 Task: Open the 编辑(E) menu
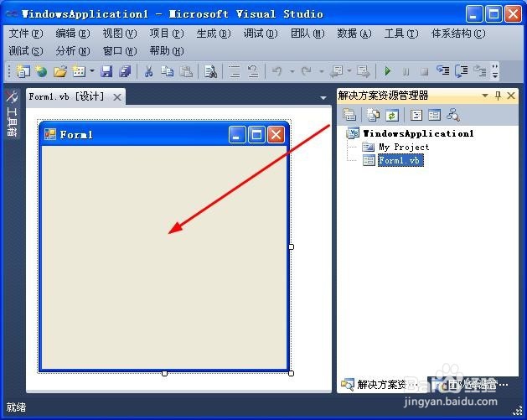pyautogui.click(x=73, y=34)
